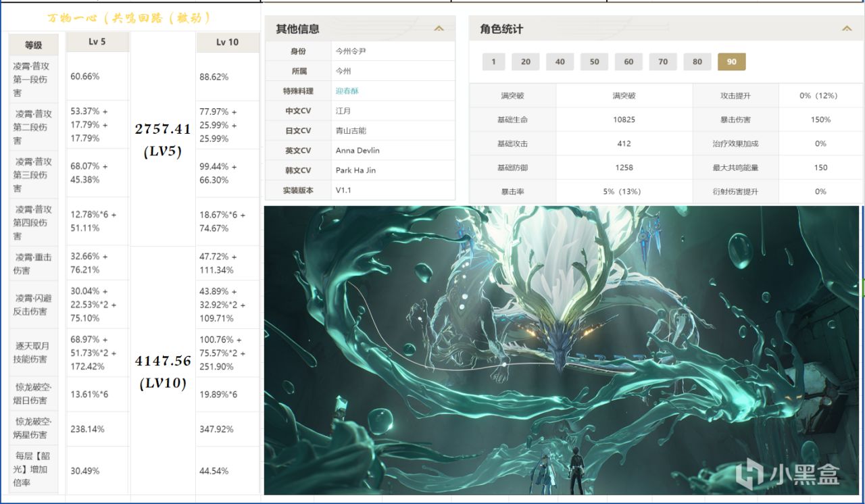
Task: Click the 凌霄·重击伤害 row label
Action: [32, 263]
